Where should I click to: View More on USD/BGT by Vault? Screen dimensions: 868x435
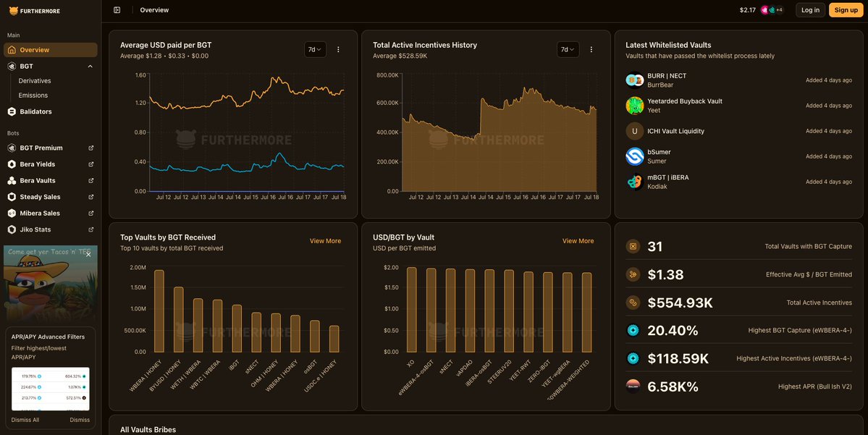click(x=578, y=241)
